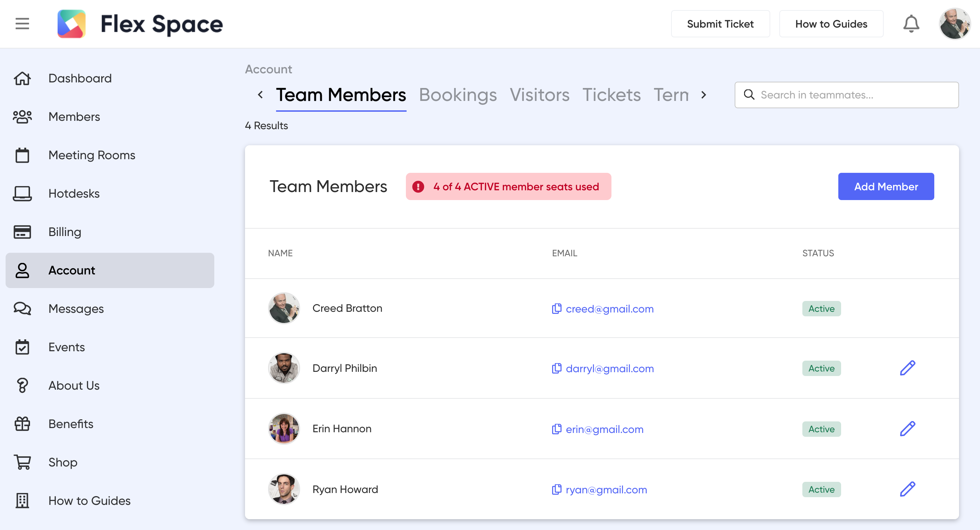Copy ryan@gmail.com using its copy icon
Viewport: 980px width, 530px height.
coord(557,489)
